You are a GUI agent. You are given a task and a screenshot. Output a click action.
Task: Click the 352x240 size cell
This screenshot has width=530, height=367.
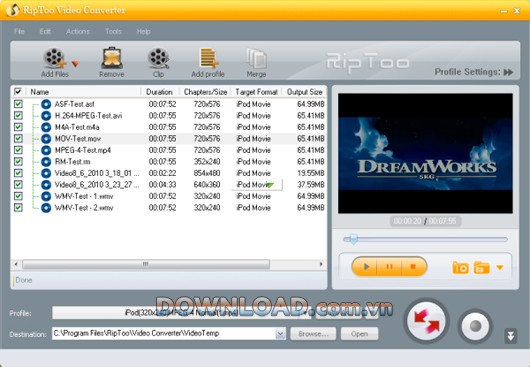point(207,162)
